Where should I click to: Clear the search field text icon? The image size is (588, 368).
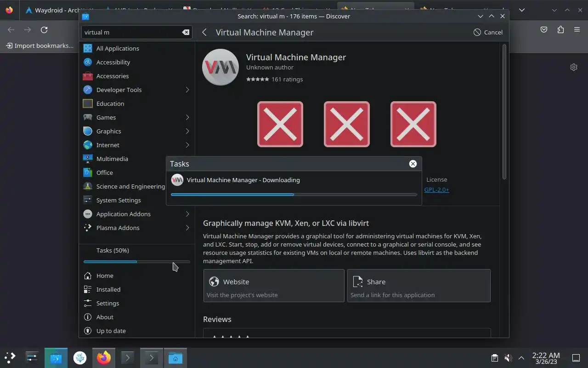click(186, 32)
